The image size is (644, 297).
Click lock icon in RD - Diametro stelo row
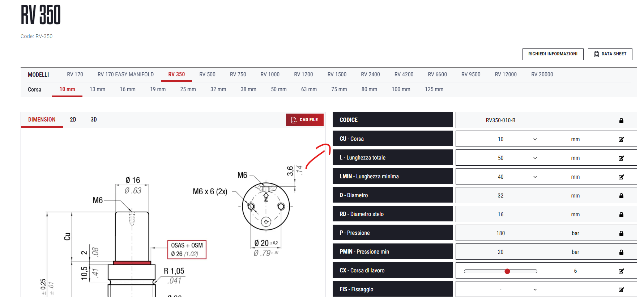click(x=621, y=215)
